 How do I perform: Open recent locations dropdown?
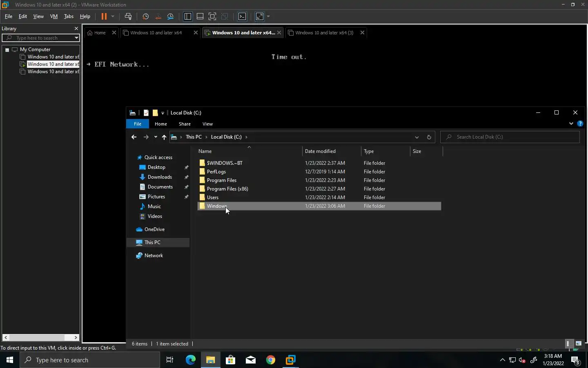point(156,137)
